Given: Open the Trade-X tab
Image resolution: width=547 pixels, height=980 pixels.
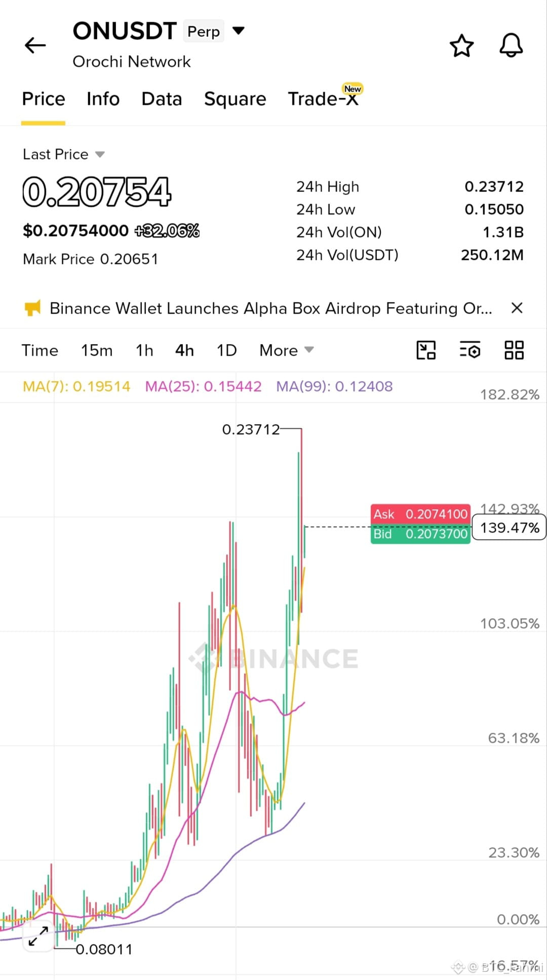Looking at the screenshot, I should point(324,99).
